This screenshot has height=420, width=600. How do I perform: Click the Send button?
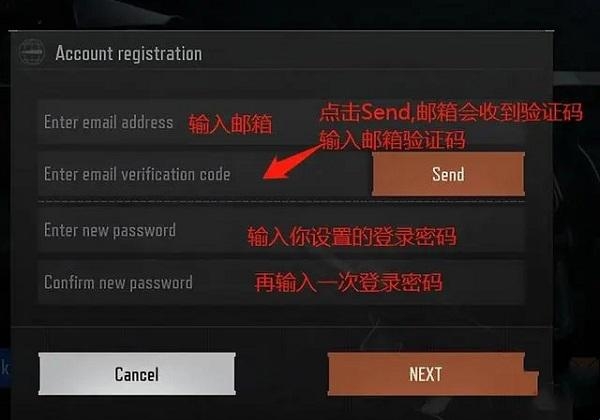click(x=448, y=174)
